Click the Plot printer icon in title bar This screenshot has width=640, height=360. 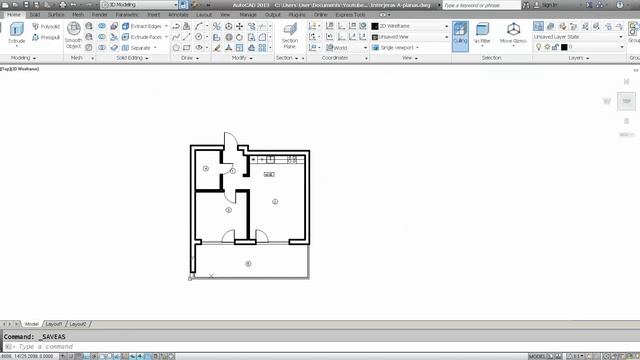coord(63,5)
